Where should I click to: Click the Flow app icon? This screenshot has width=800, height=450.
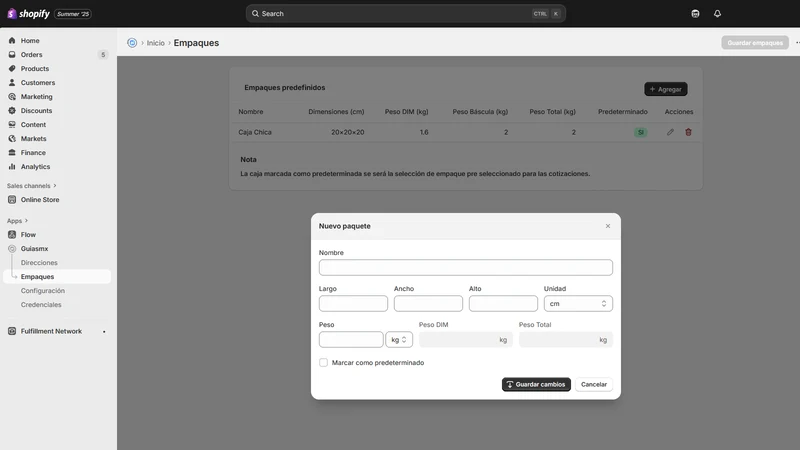pyautogui.click(x=12, y=235)
